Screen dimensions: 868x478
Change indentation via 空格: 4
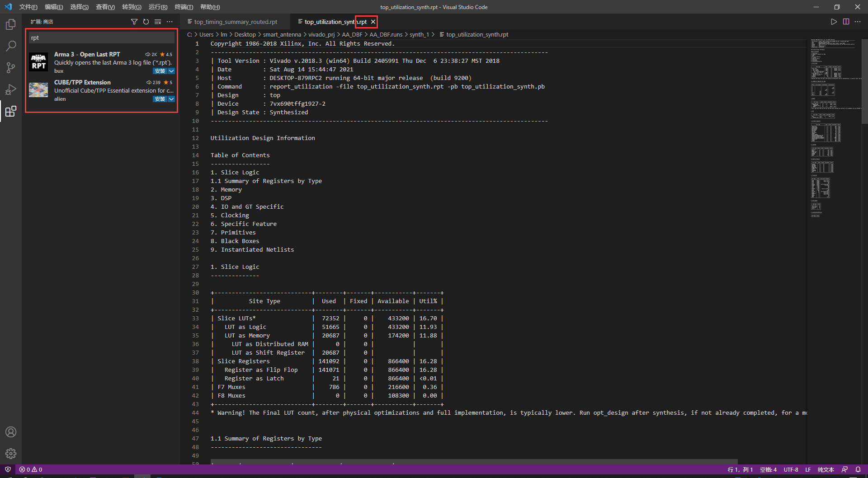pyautogui.click(x=768, y=469)
